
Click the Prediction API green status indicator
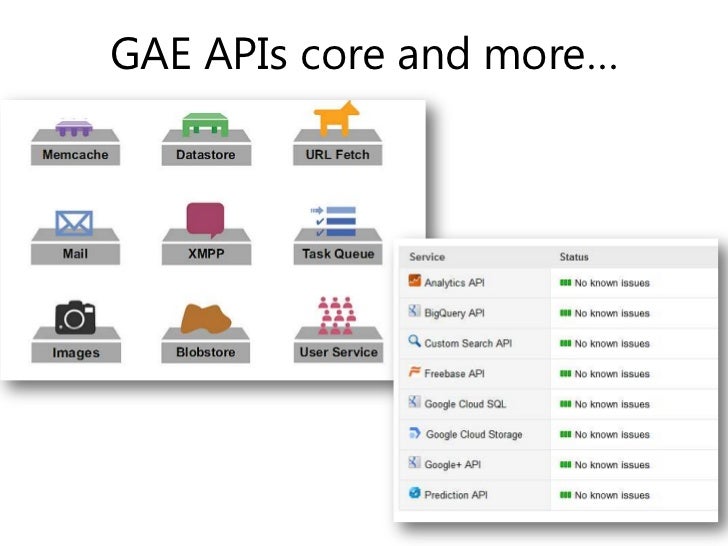[x=565, y=495]
